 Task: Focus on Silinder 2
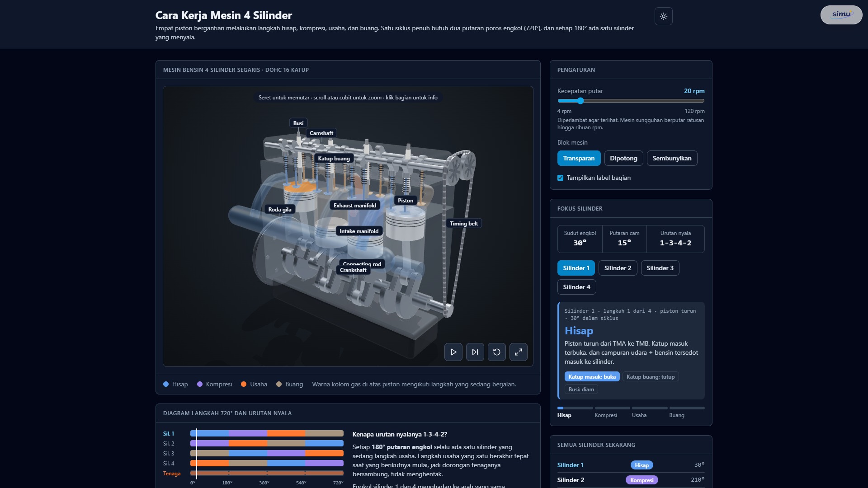(x=618, y=268)
